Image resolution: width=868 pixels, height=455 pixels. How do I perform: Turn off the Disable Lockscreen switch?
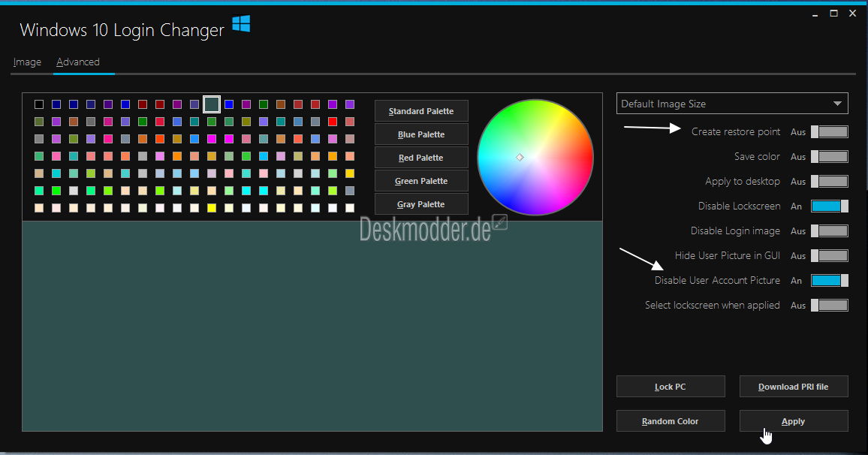(x=829, y=206)
